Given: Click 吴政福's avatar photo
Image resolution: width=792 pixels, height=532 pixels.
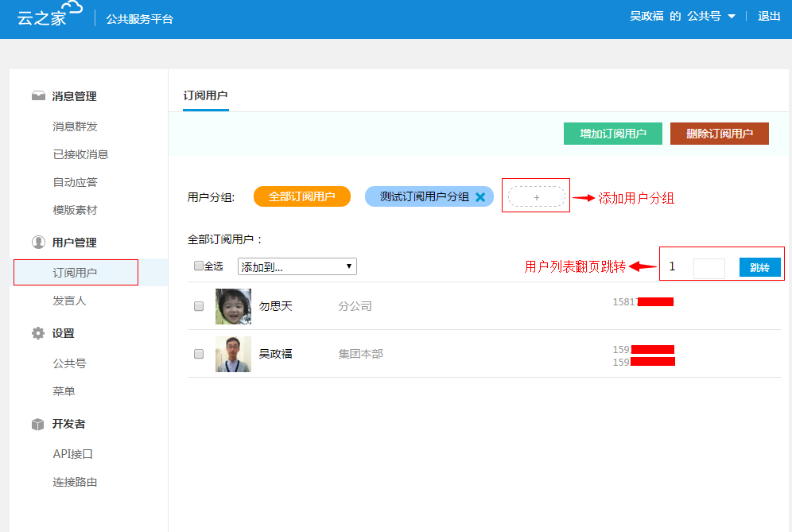Looking at the screenshot, I should (233, 354).
